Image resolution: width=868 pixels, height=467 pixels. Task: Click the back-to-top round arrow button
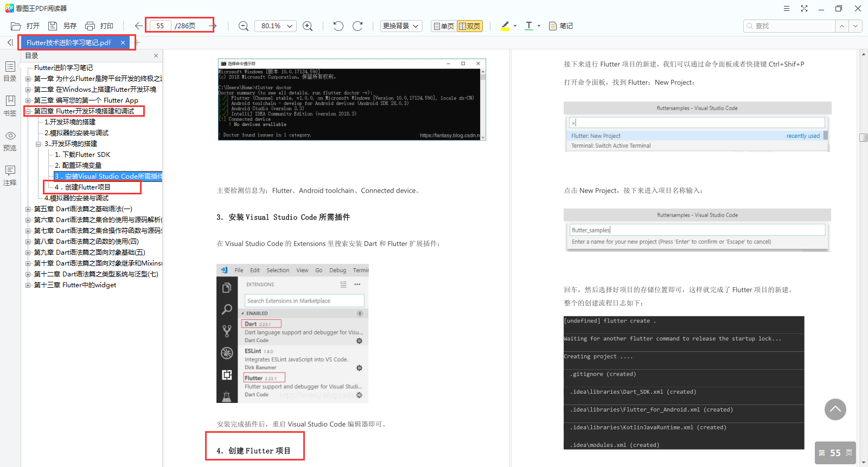835,409
